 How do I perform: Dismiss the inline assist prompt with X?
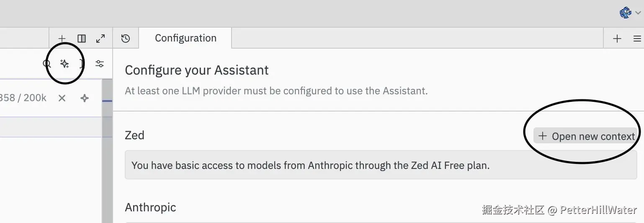point(62,98)
